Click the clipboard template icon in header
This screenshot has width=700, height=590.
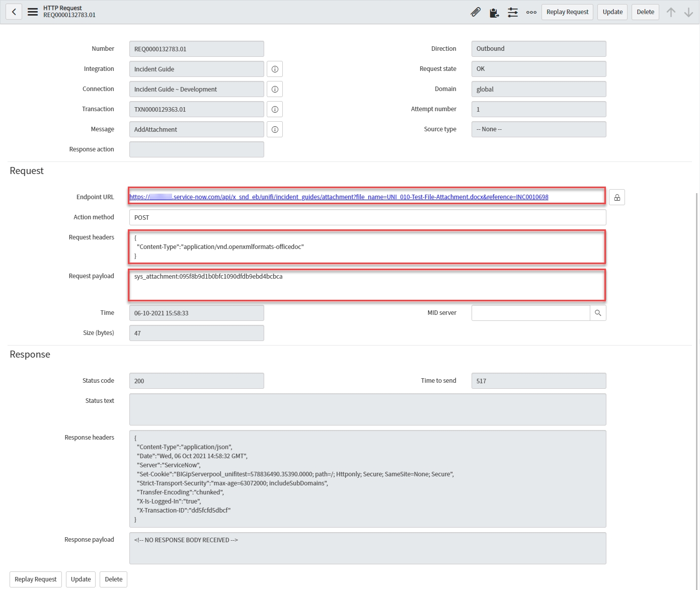[494, 12]
